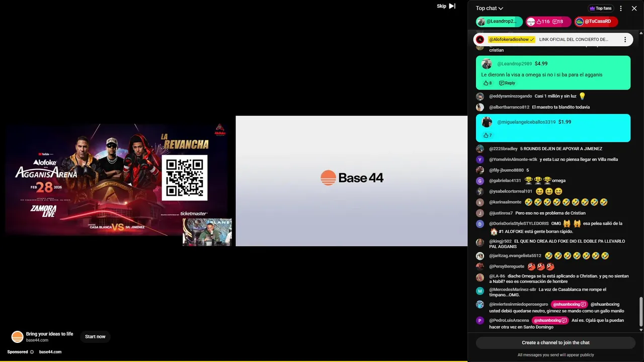The height and width of the screenshot is (362, 644).
Task: Open @inviertesinmiedoperoseguro's avatar
Action: [x=480, y=305]
